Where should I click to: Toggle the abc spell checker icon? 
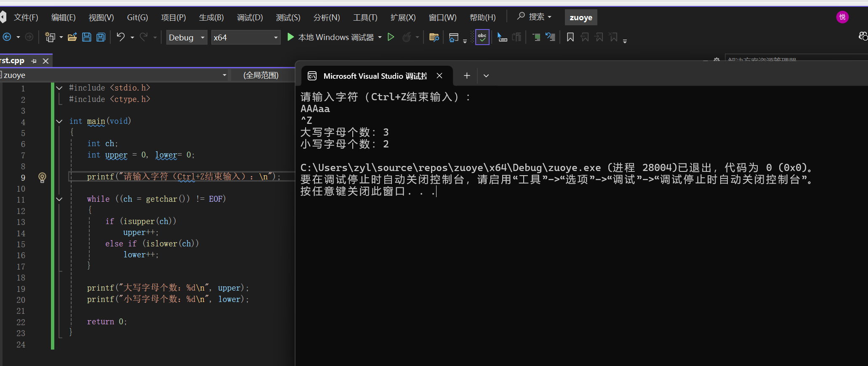[x=482, y=37]
